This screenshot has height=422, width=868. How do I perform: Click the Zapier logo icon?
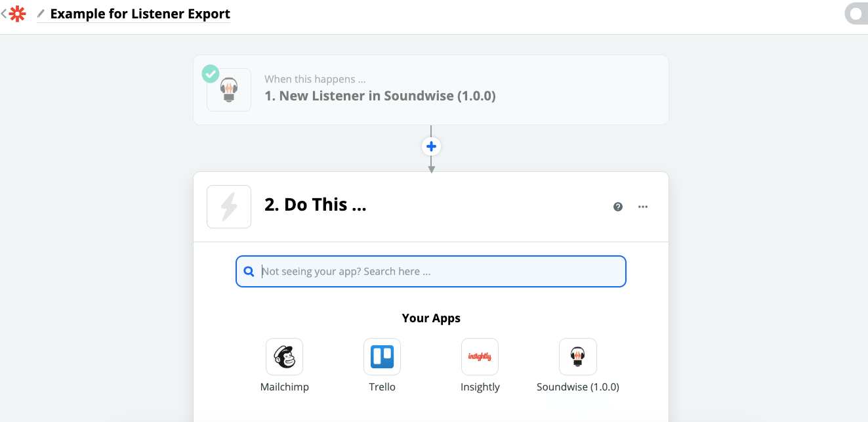(x=18, y=14)
